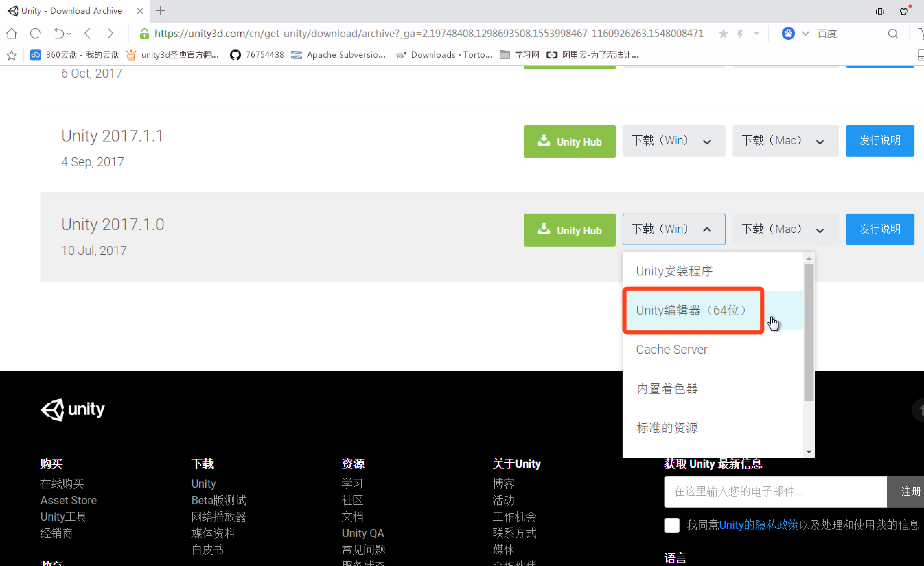Image resolution: width=924 pixels, height=566 pixels.
Task: Open the Downloads Tortoise bookmark
Action: point(444,55)
